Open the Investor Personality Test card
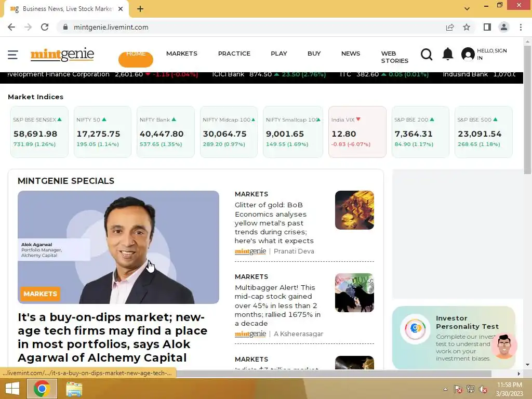Viewport: 532px width, 399px height. [x=454, y=338]
